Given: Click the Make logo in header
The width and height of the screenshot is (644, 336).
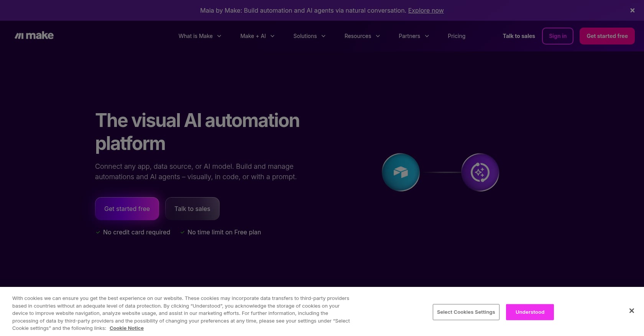Looking at the screenshot, I should pos(34,36).
